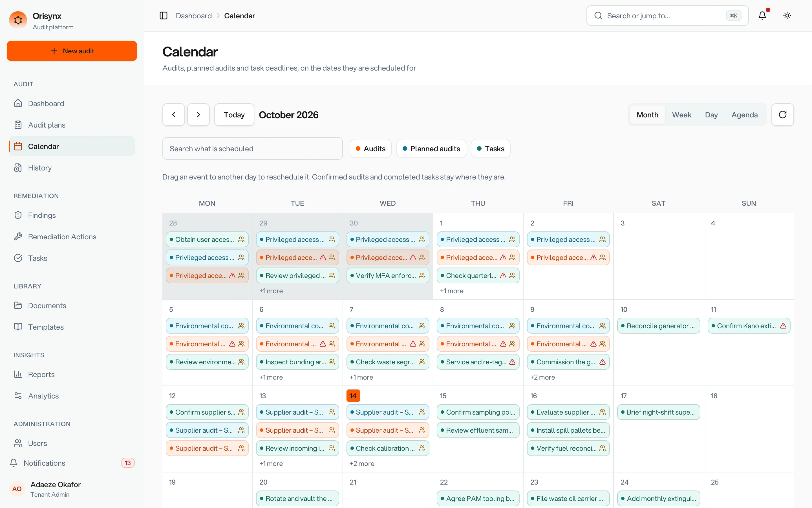Switch theme with the sun icon
Image resolution: width=812 pixels, height=508 pixels.
click(x=787, y=16)
